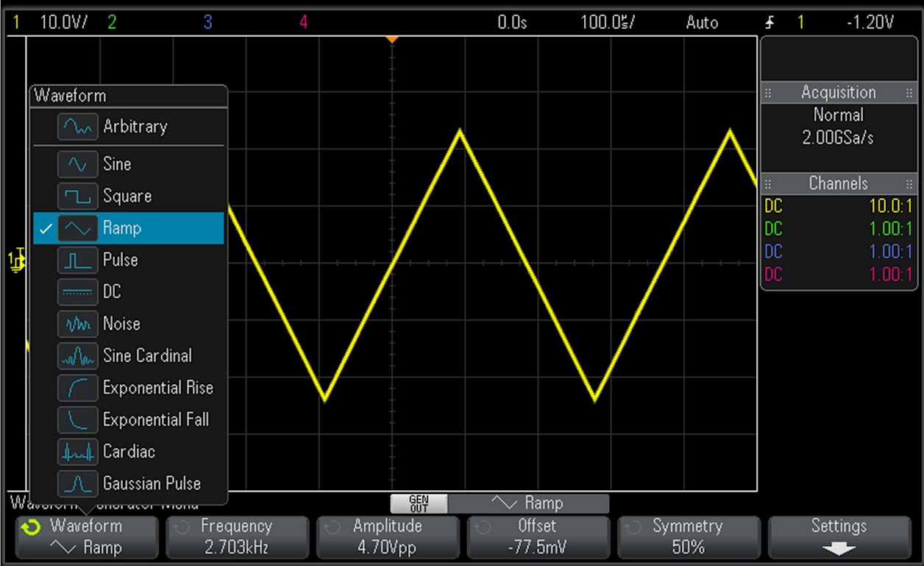924x566 pixels.
Task: Toggle channel 1 enabled state
Action: click(x=15, y=22)
